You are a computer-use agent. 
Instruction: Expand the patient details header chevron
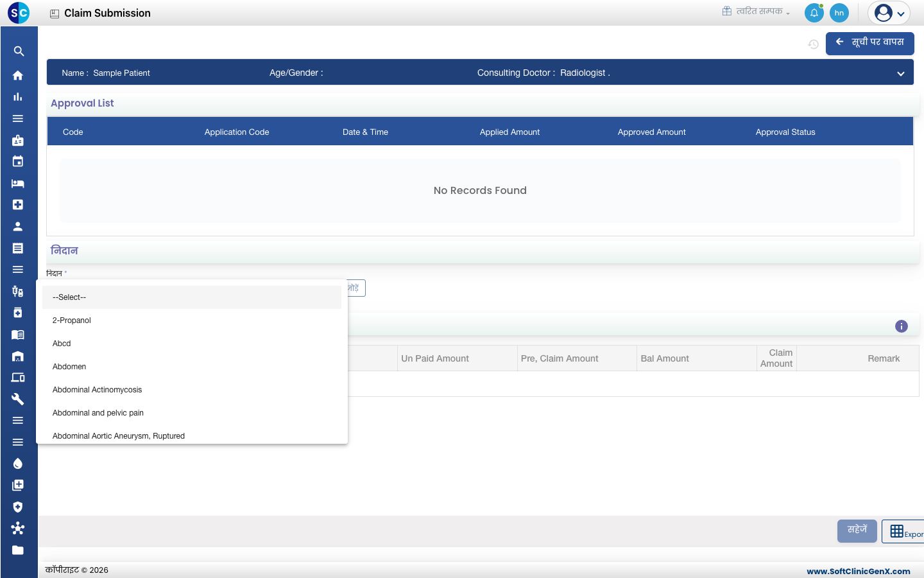pyautogui.click(x=901, y=73)
